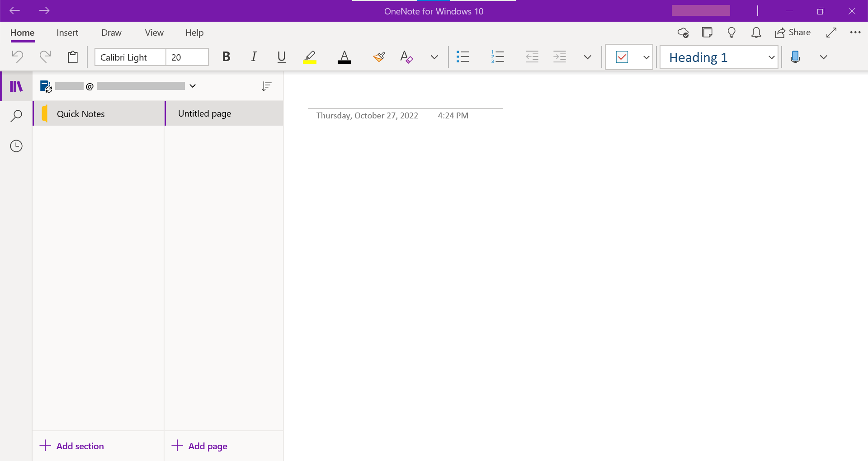Toggle Bold formatting

(226, 57)
